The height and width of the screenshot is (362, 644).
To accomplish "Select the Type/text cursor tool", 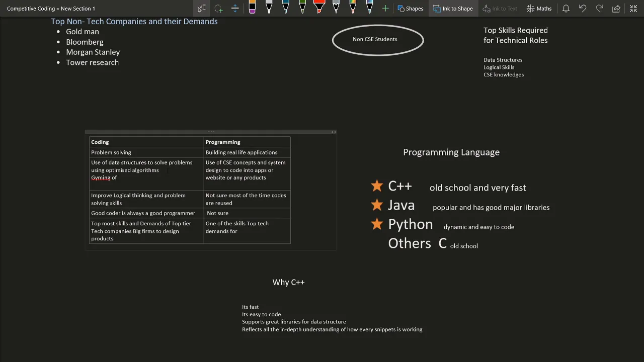I will pyautogui.click(x=202, y=9).
